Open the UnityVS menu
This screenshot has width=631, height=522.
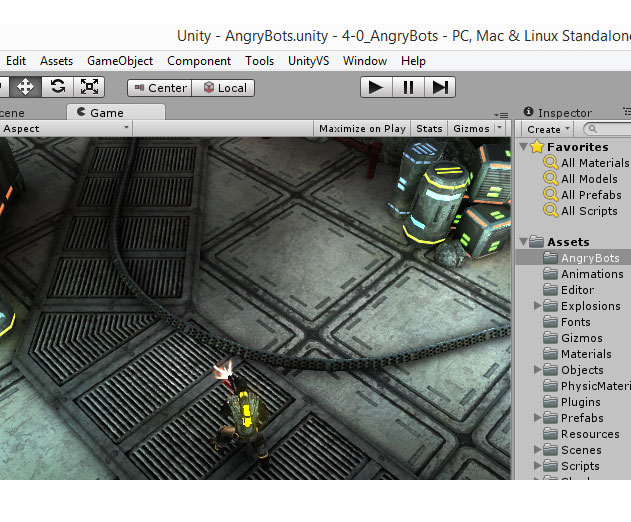[308, 61]
